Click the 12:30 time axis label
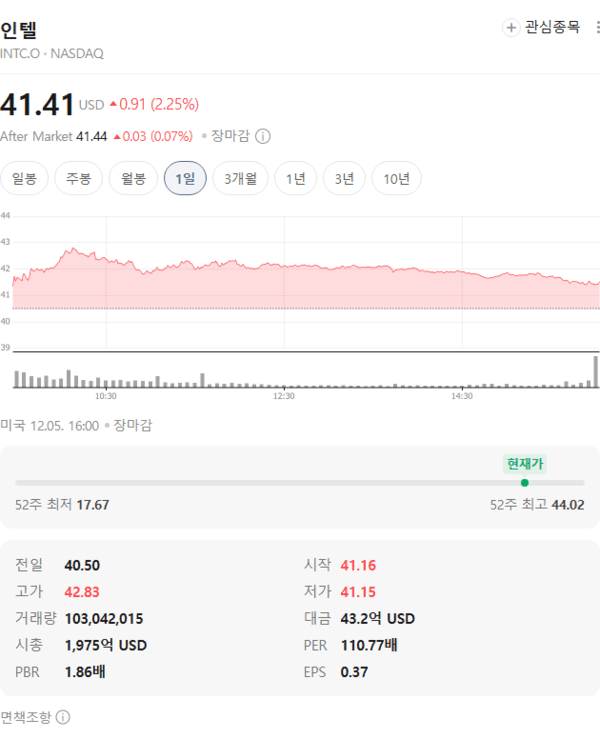Viewport: 600px width, 739px height. coord(284,396)
